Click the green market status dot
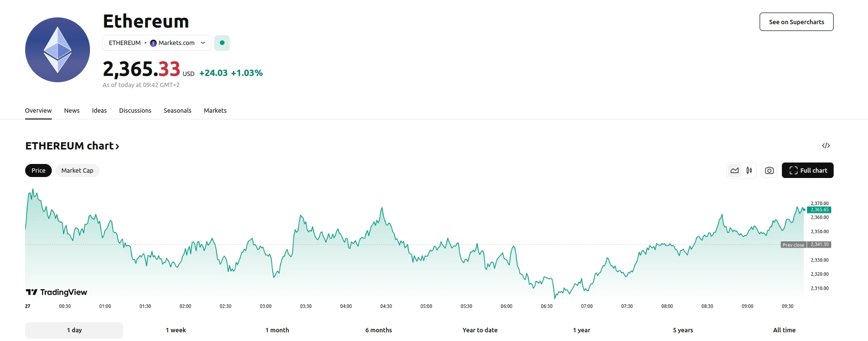The image size is (868, 341). (x=222, y=43)
